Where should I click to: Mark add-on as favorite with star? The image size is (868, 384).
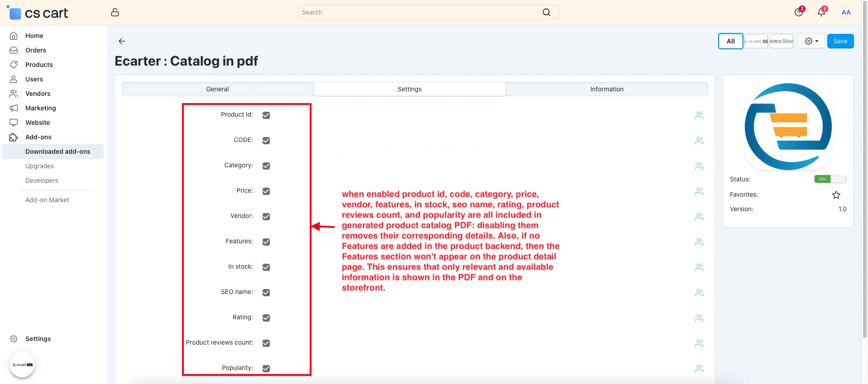click(836, 195)
